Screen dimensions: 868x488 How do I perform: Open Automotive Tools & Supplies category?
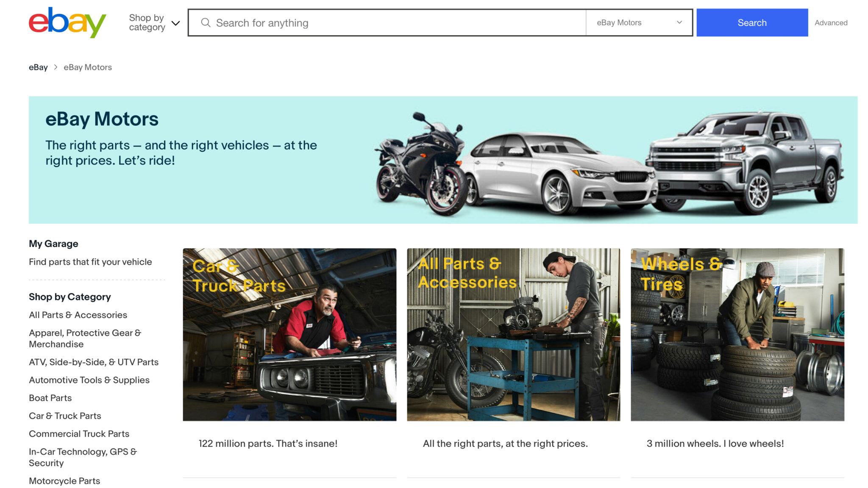tap(89, 380)
